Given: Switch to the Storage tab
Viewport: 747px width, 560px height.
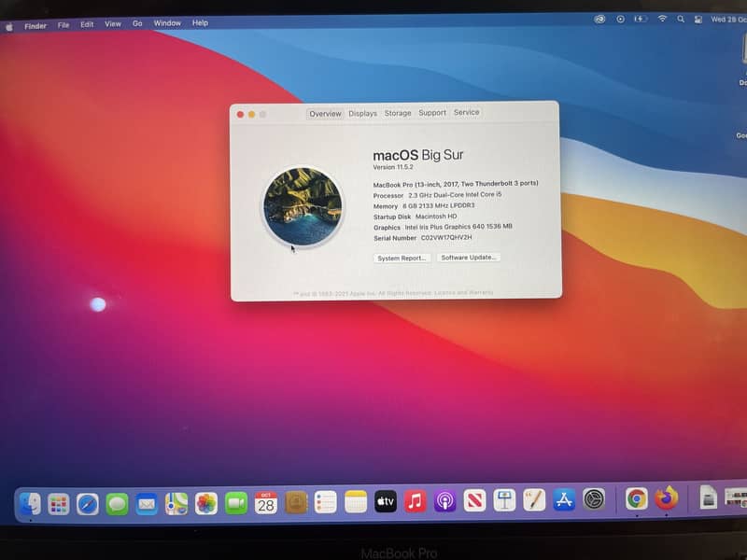Looking at the screenshot, I should pos(398,113).
